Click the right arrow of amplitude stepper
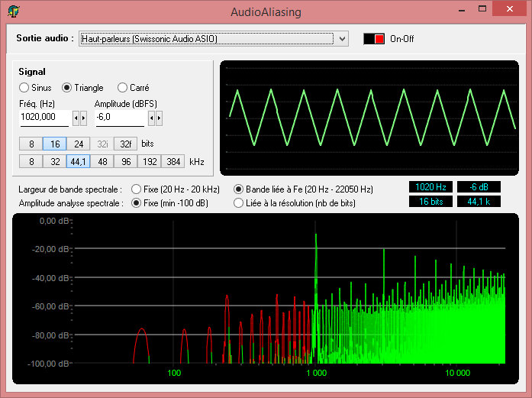 pos(159,118)
